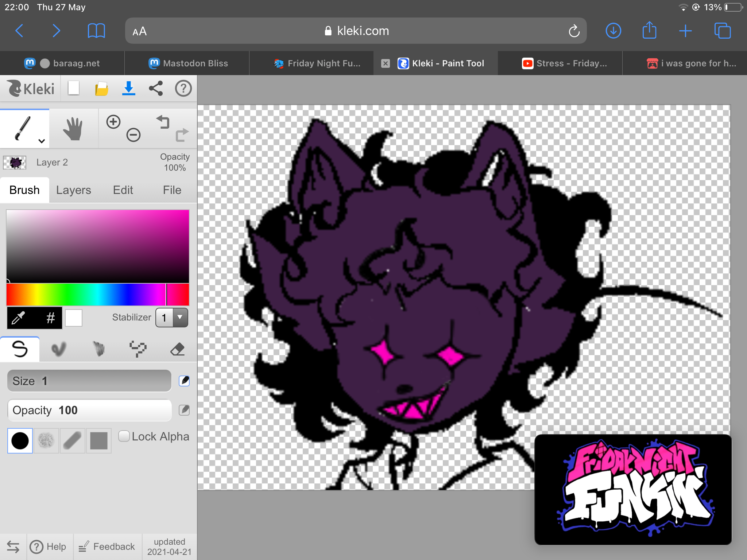Click the Size slider
747x560 pixels.
point(89,381)
